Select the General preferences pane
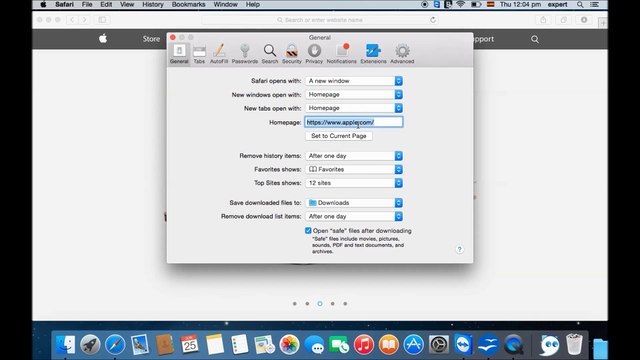 (179, 54)
